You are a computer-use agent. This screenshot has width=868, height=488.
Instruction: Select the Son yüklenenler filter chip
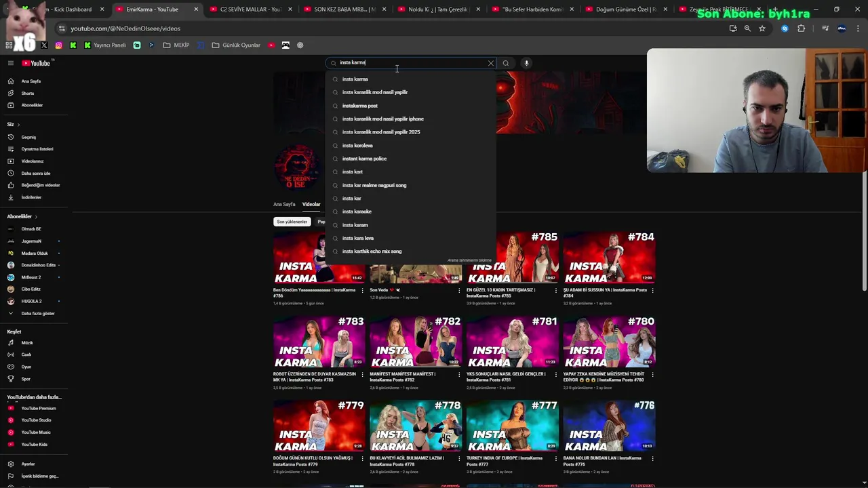point(292,222)
